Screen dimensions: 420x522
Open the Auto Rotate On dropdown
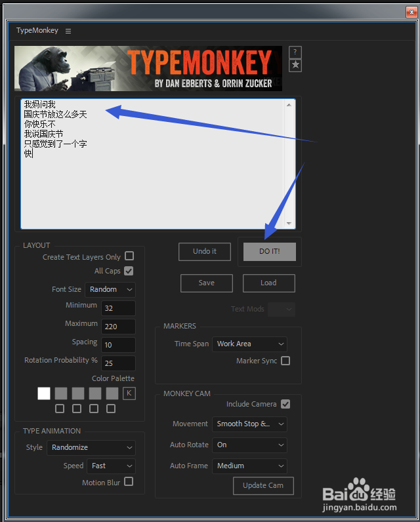coord(249,445)
